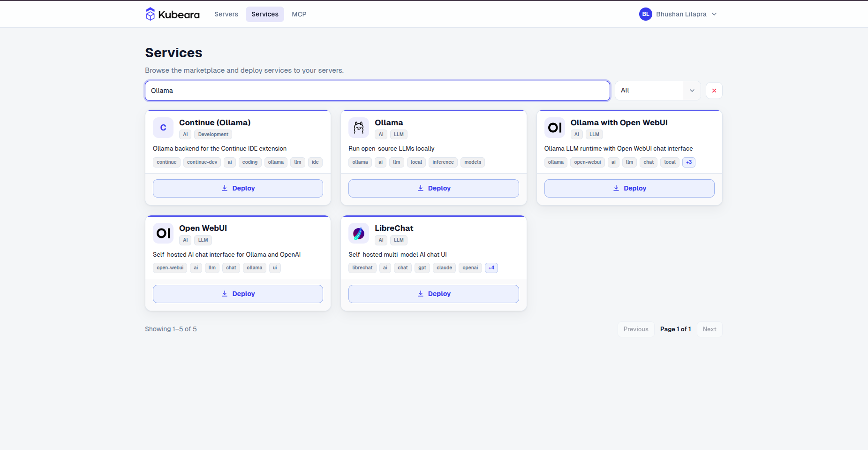This screenshot has width=868, height=450.
Task: Open the Ollama with Open WebUI title
Action: coord(619,122)
